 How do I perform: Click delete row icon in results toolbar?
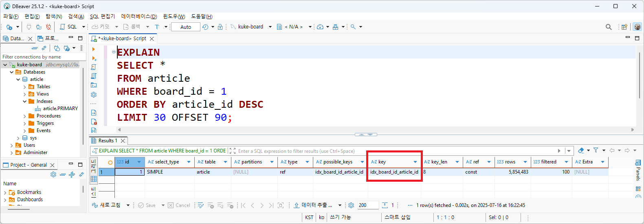tap(230, 205)
